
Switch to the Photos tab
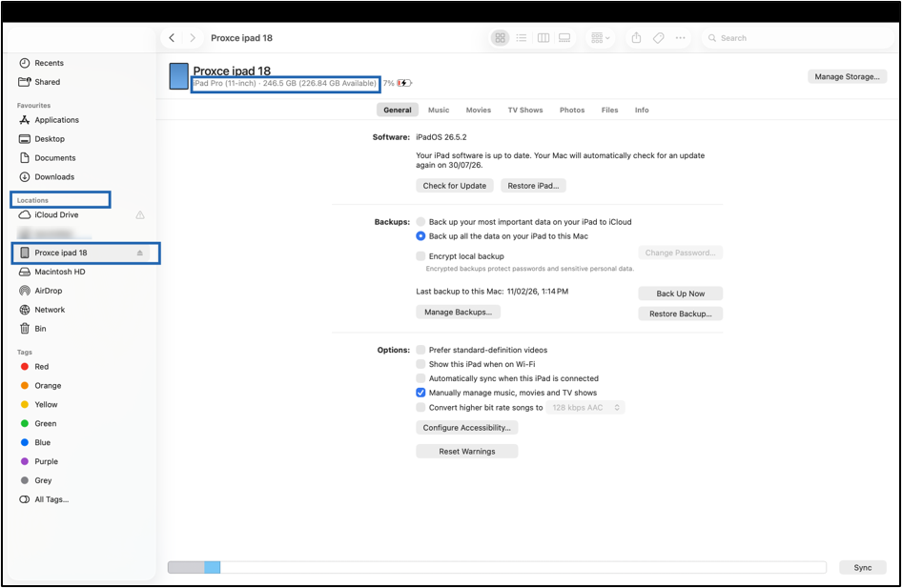(572, 110)
